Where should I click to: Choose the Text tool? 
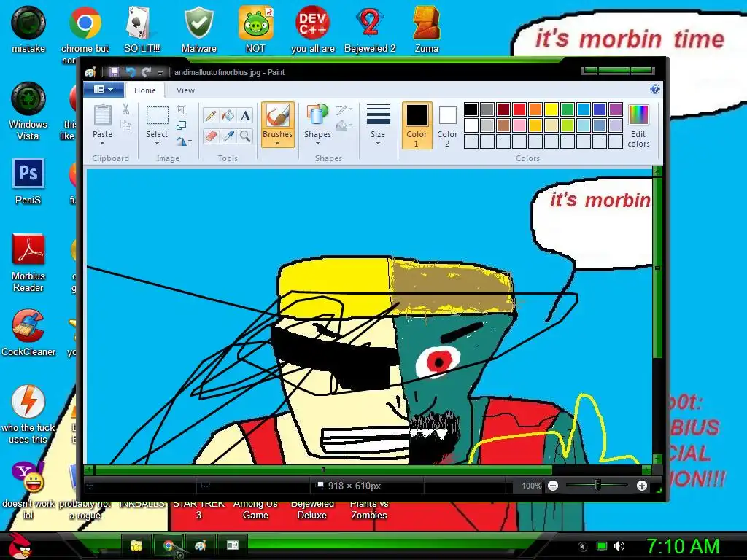245,116
